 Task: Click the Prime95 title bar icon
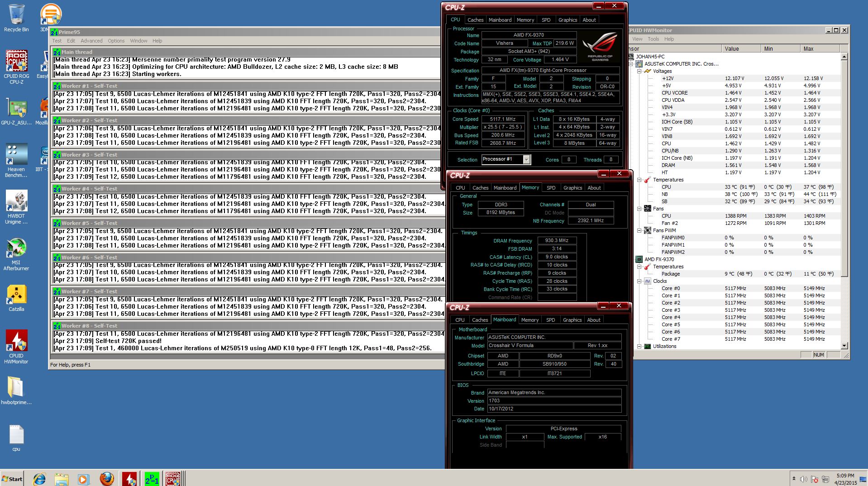click(54, 32)
